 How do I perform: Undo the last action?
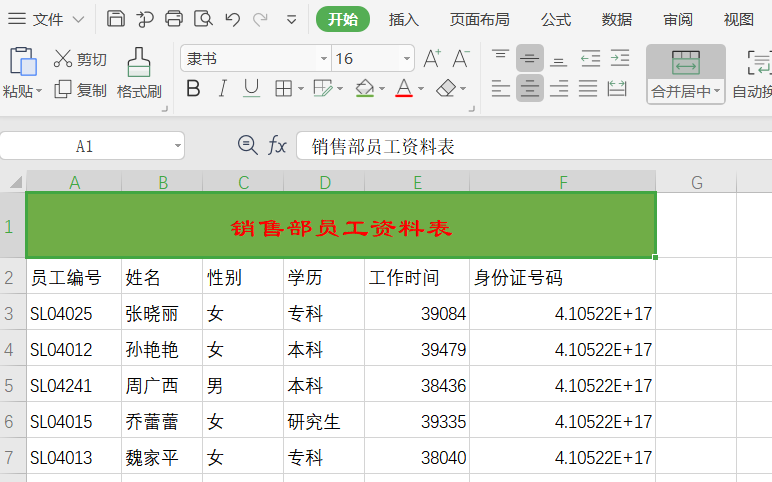coord(232,20)
